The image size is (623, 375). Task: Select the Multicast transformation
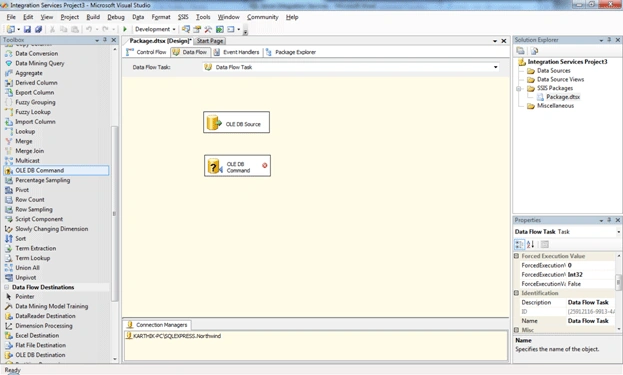point(27,160)
